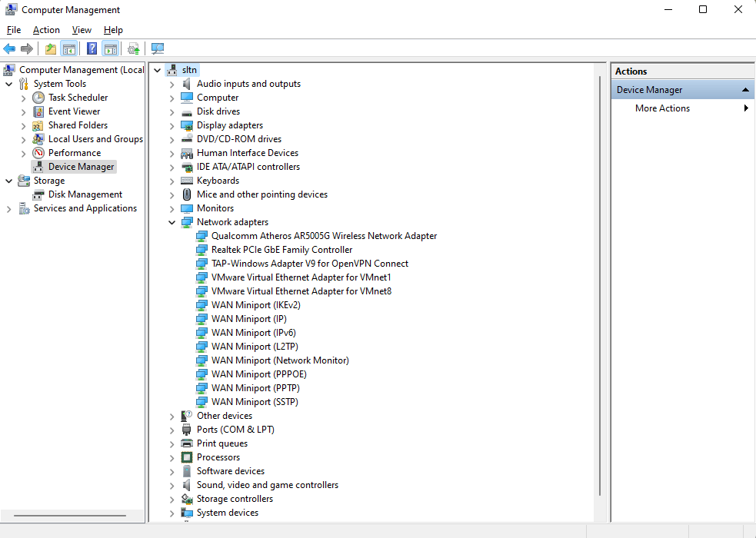Collapse the Device Manager actions header
The width and height of the screenshot is (756, 538).
[x=745, y=90]
